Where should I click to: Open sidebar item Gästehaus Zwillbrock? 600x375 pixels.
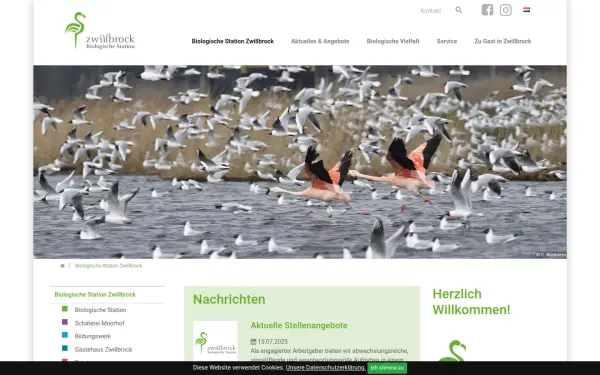tap(103, 350)
